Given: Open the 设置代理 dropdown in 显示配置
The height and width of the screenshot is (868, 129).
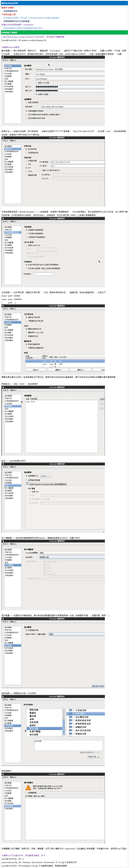Looking at the screenshot, I should point(77,634).
